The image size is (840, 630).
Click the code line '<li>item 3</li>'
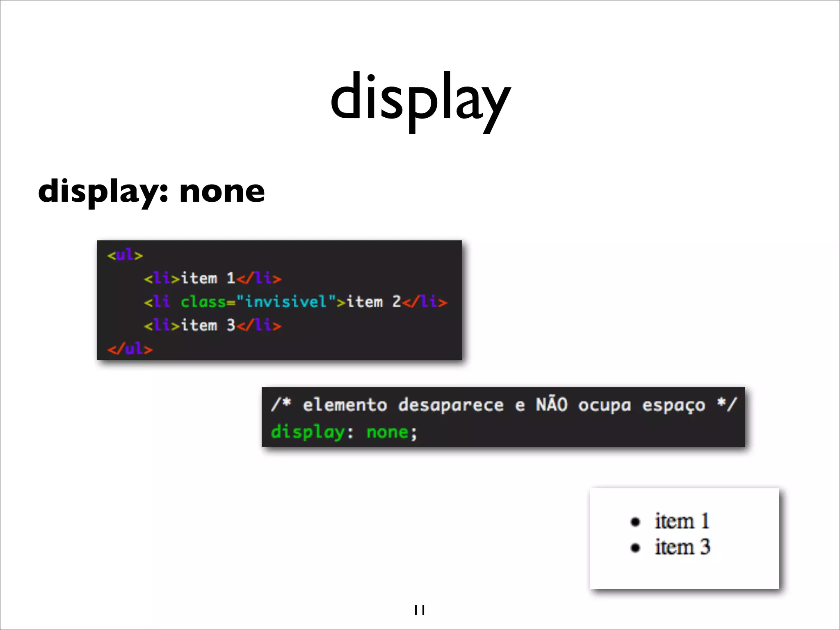212,326
